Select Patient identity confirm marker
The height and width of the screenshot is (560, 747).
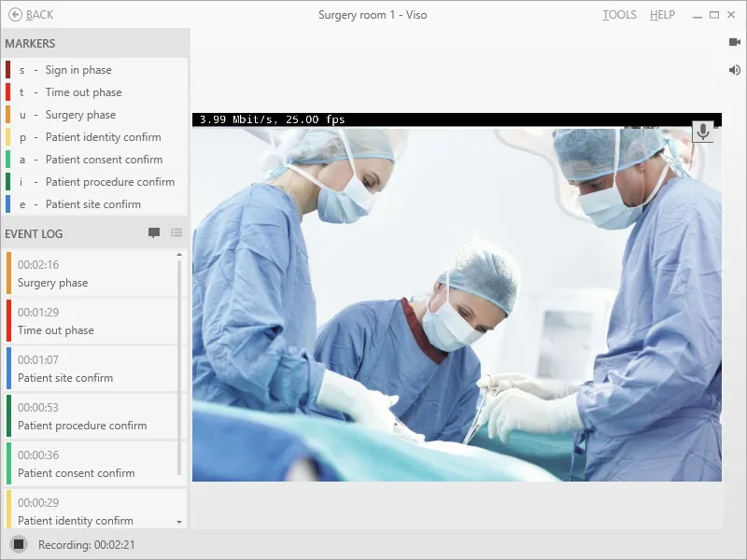click(x=95, y=136)
